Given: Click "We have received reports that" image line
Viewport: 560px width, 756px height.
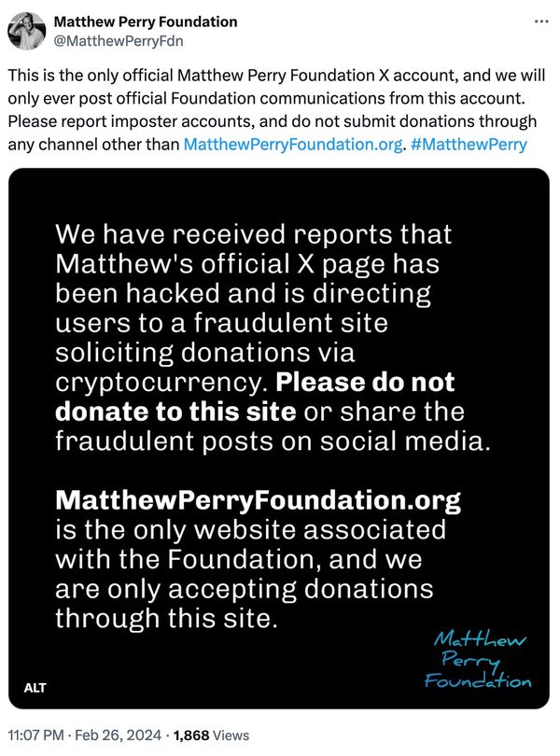Looking at the screenshot, I should [x=254, y=233].
